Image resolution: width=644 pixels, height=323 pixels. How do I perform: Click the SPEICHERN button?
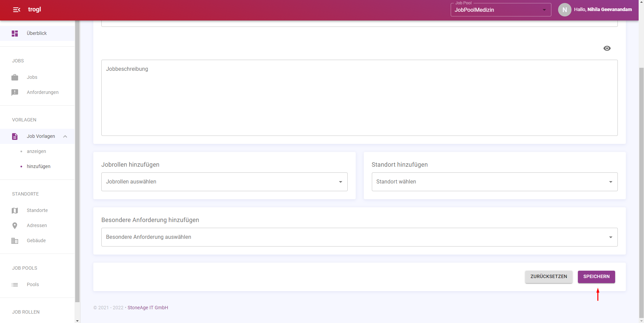pos(596,277)
